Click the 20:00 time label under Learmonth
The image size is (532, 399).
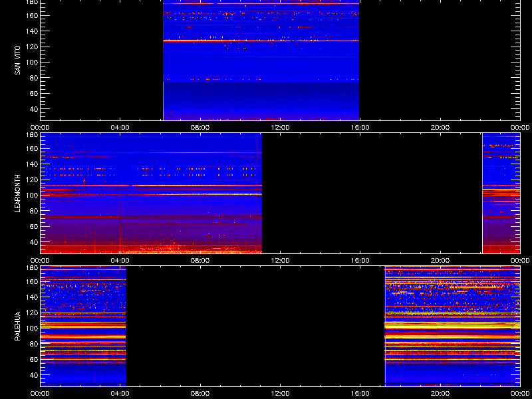(440, 261)
